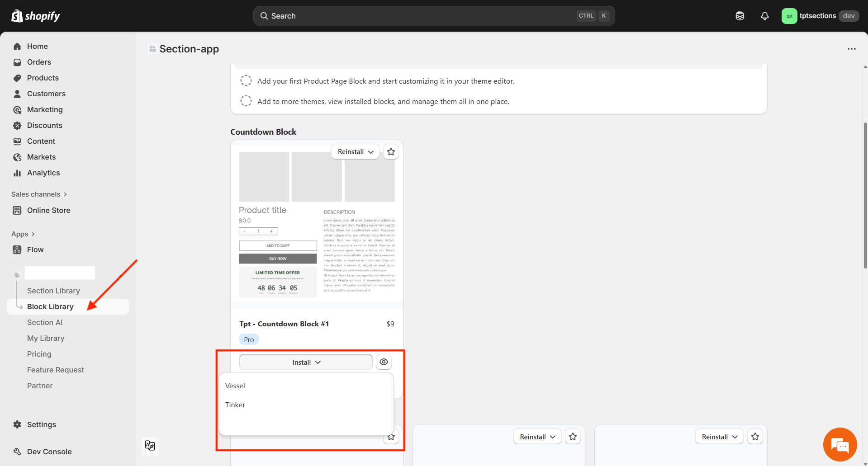
Task: Click the Shopify logo
Action: (x=36, y=16)
